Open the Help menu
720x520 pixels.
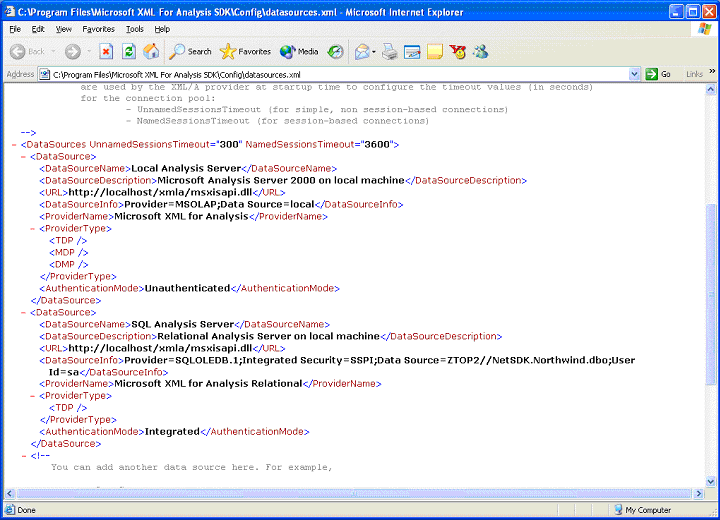coord(162,29)
